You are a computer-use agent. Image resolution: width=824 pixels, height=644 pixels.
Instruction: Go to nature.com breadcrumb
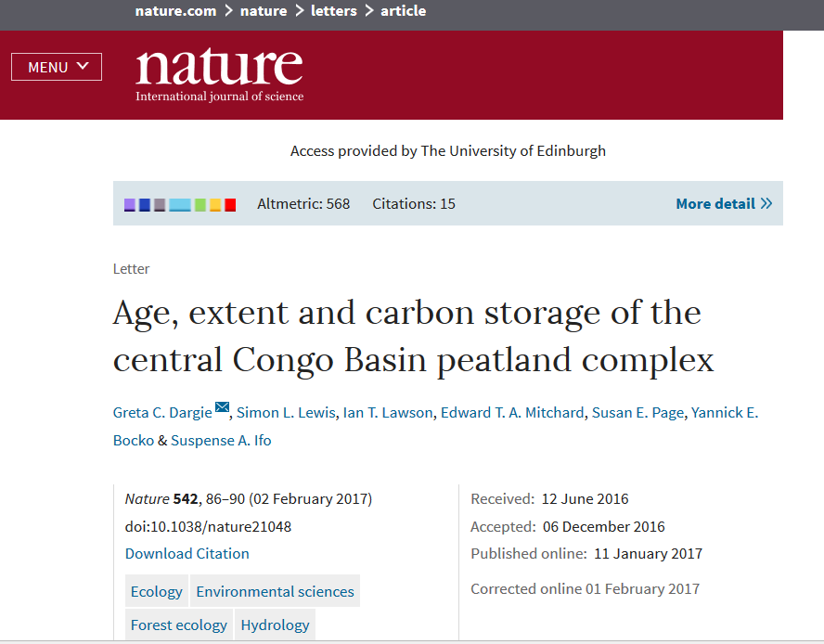(175, 11)
